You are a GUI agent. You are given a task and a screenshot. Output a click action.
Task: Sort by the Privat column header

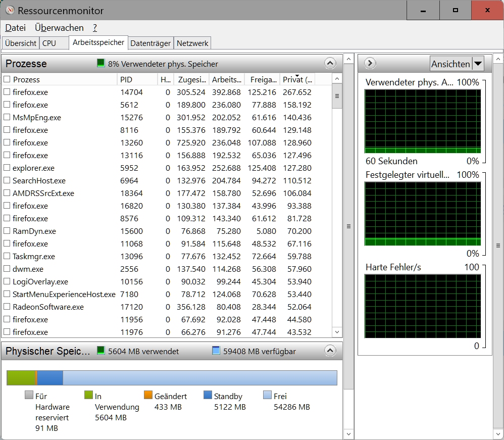point(297,79)
